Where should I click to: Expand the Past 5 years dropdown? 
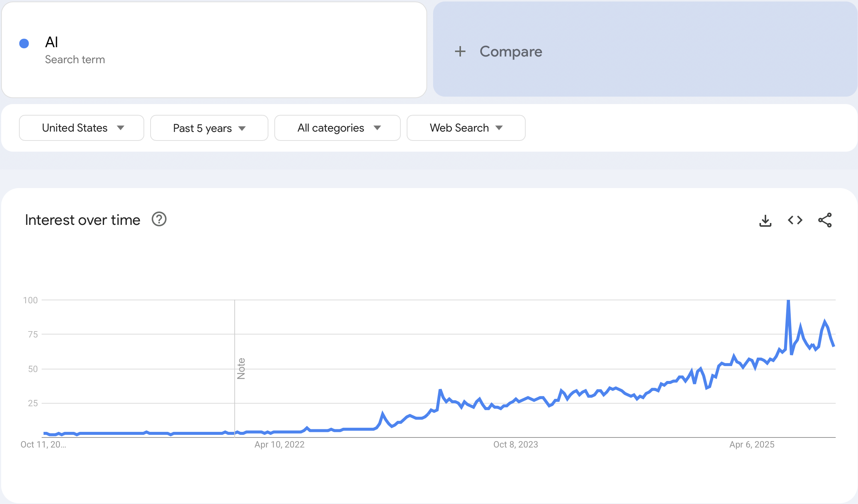click(x=209, y=128)
